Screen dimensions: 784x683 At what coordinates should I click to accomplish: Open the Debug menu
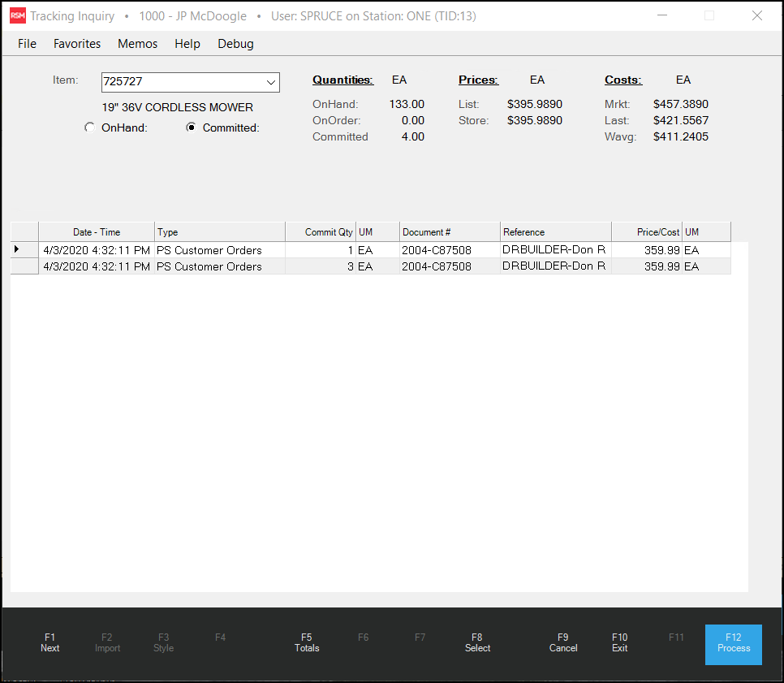coord(235,44)
